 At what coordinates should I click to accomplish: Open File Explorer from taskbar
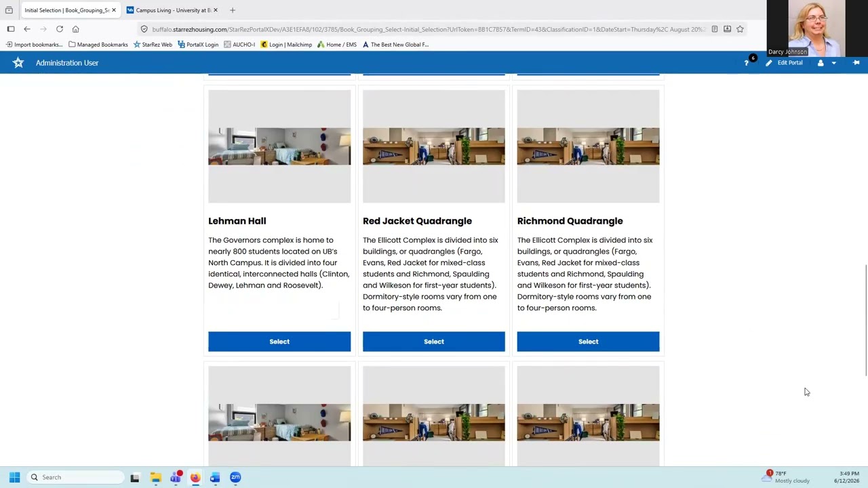155,477
